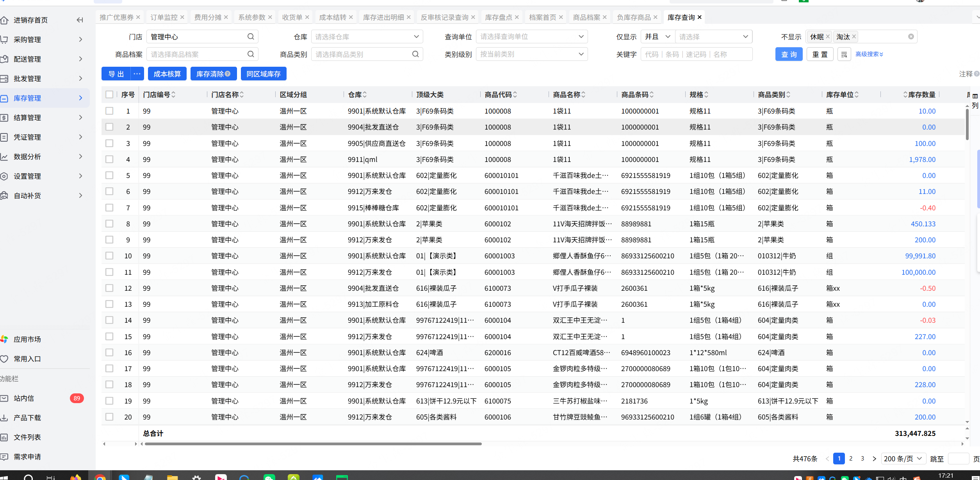Switch to the 库存盘点 tab
This screenshot has height=480, width=980.
click(498, 17)
